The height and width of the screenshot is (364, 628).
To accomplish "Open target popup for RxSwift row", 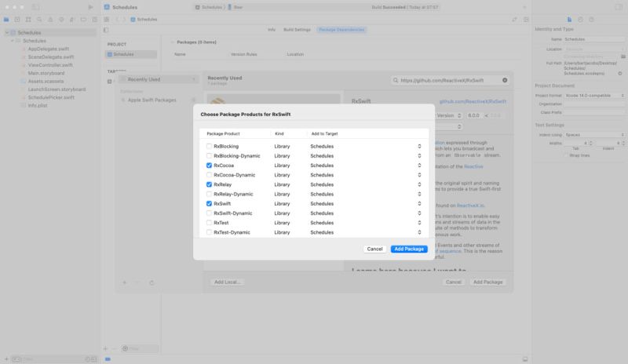I will click(x=419, y=203).
